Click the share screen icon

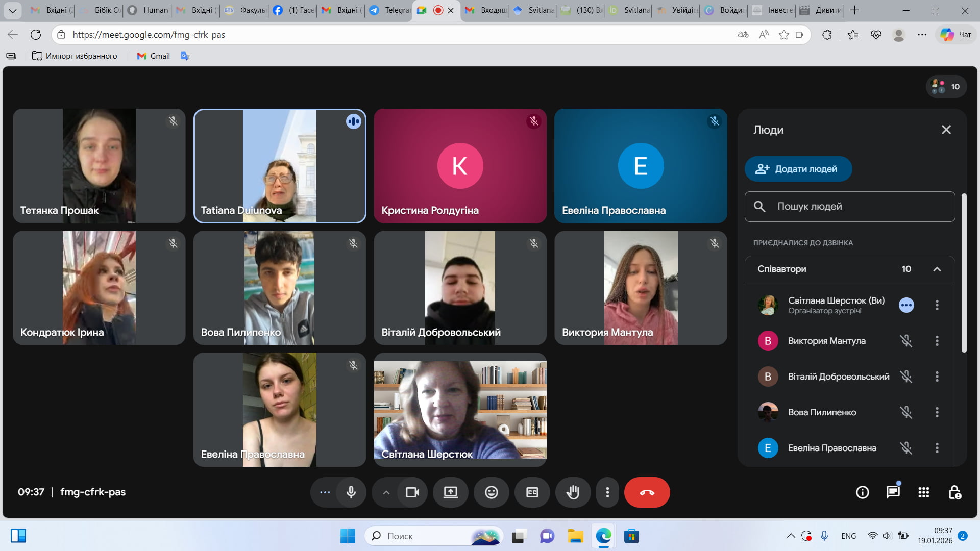click(x=450, y=492)
